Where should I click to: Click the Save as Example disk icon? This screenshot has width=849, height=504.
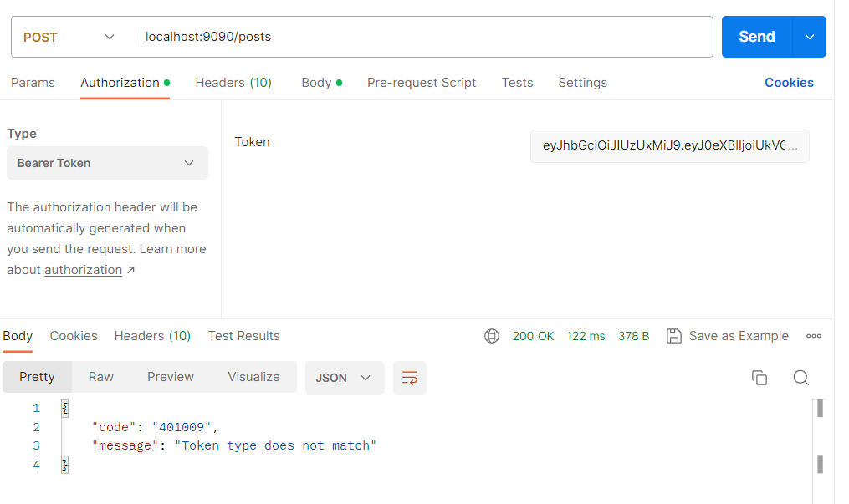pyautogui.click(x=673, y=336)
